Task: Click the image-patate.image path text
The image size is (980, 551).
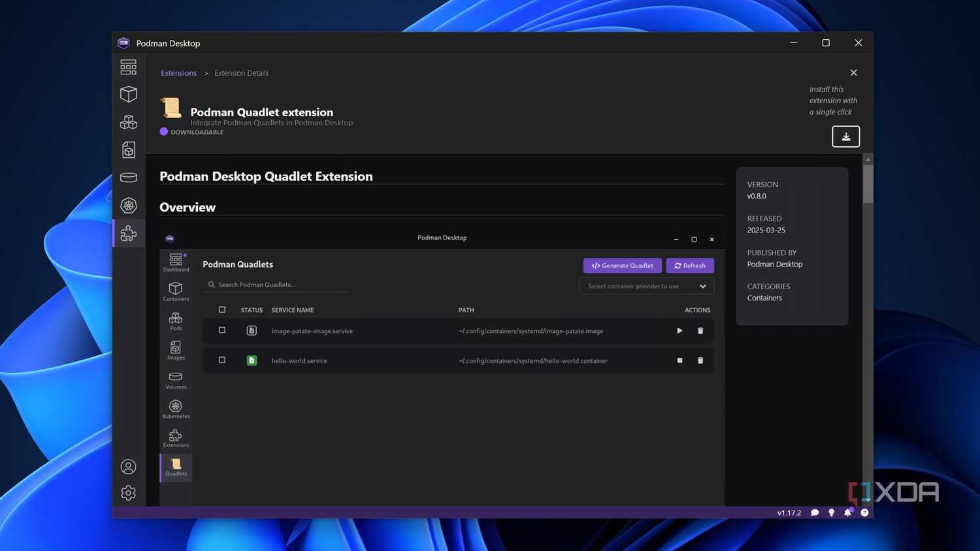Action: (531, 331)
